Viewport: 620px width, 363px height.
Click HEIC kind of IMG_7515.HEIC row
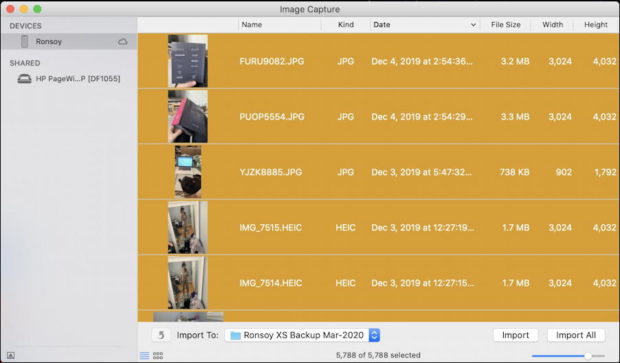[346, 227]
